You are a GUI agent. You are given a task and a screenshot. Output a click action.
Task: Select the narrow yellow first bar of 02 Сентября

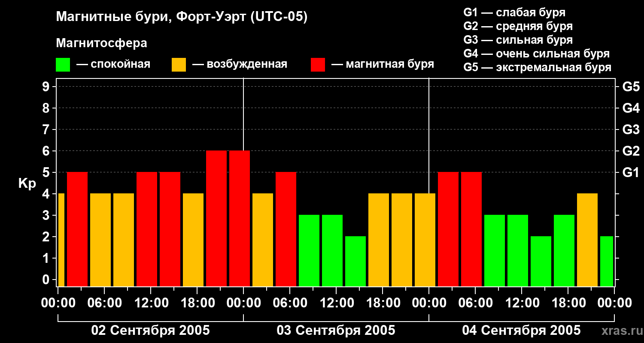[x=61, y=240]
